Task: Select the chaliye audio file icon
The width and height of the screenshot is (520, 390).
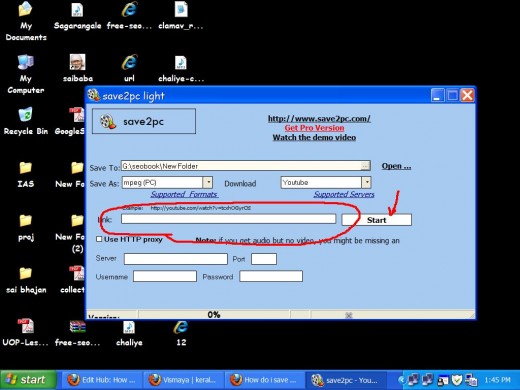Action: click(x=129, y=333)
